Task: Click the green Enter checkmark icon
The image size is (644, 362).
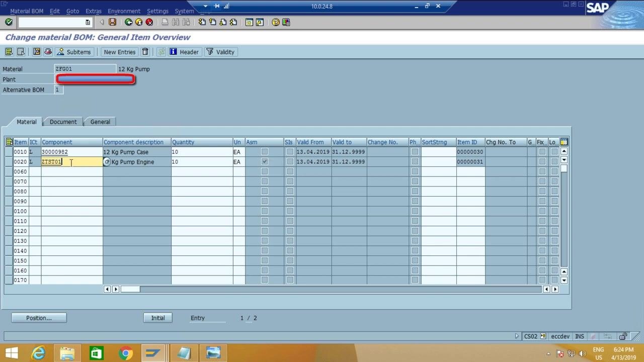Action: tap(9, 22)
